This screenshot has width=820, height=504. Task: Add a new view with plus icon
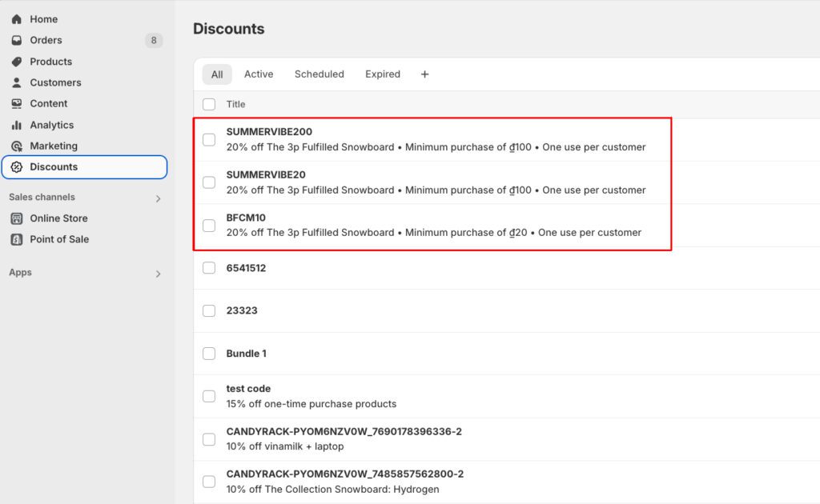coord(424,74)
